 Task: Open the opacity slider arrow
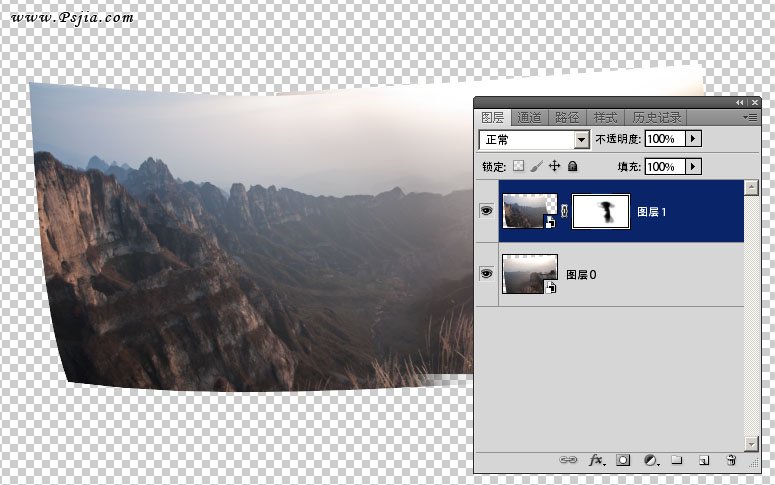pos(693,139)
